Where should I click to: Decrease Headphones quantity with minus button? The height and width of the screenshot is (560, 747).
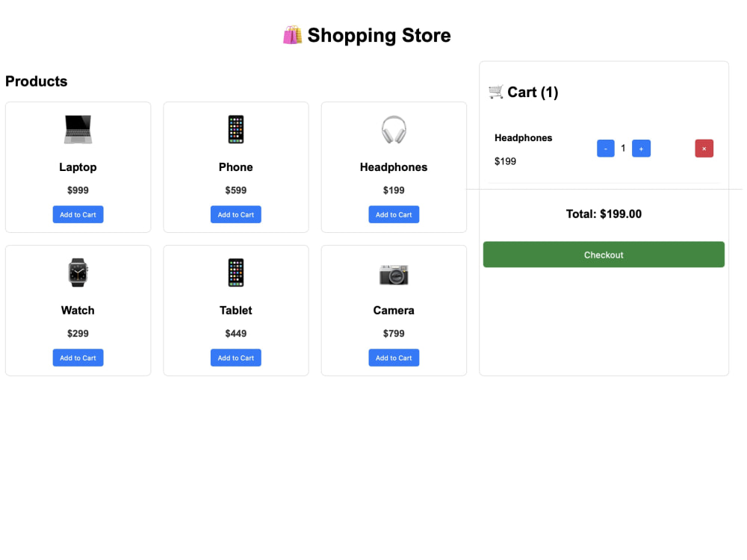tap(606, 149)
